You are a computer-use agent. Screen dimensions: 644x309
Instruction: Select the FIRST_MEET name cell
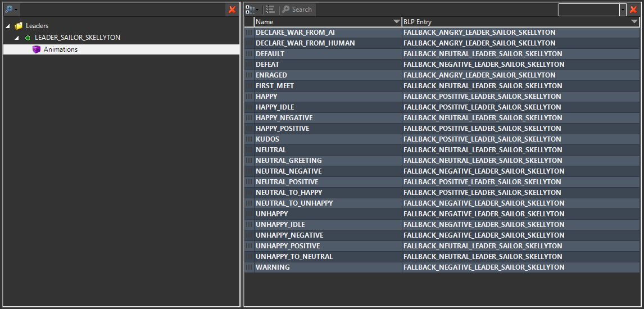pyautogui.click(x=328, y=86)
